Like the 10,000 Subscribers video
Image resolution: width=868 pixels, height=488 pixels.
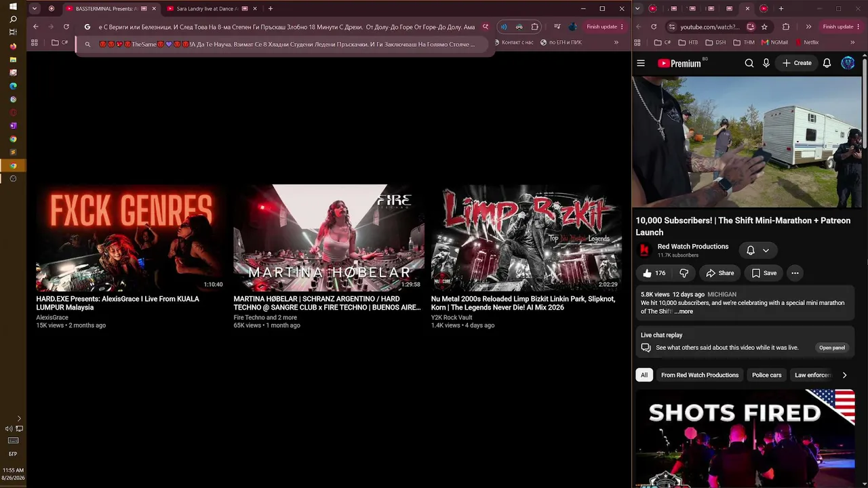[x=654, y=273]
